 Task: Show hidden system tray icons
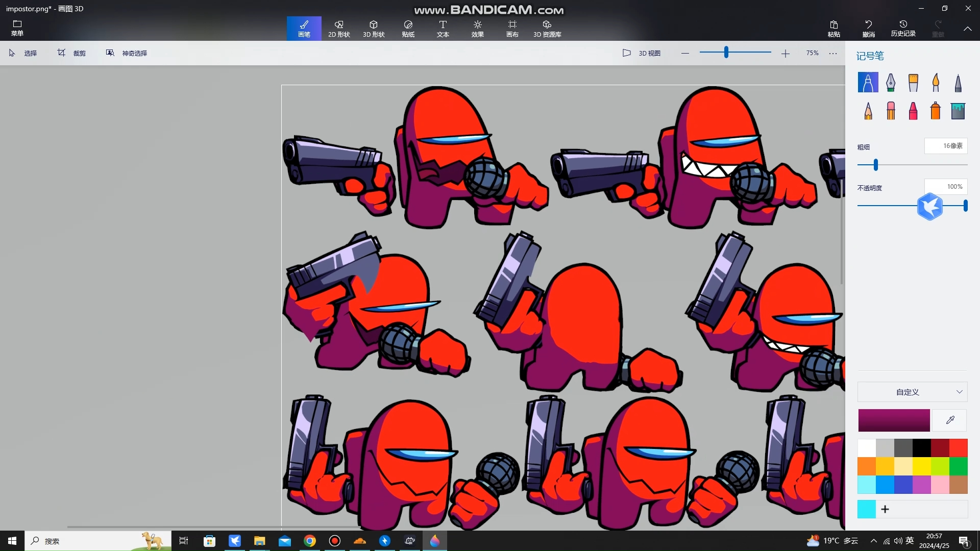tap(874, 541)
